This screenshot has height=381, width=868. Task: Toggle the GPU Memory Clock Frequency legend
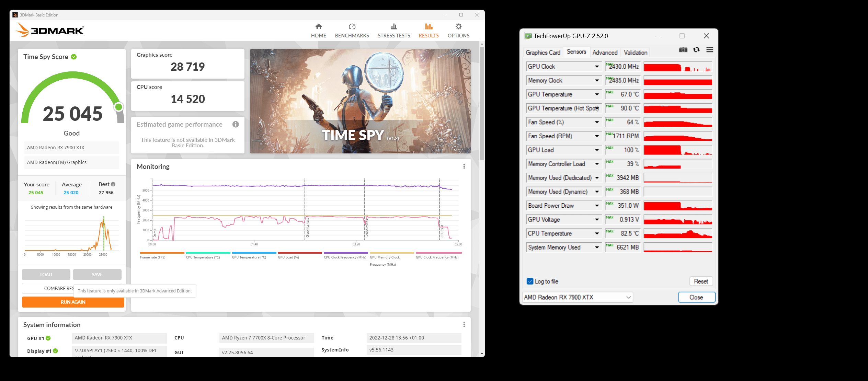coord(391,259)
